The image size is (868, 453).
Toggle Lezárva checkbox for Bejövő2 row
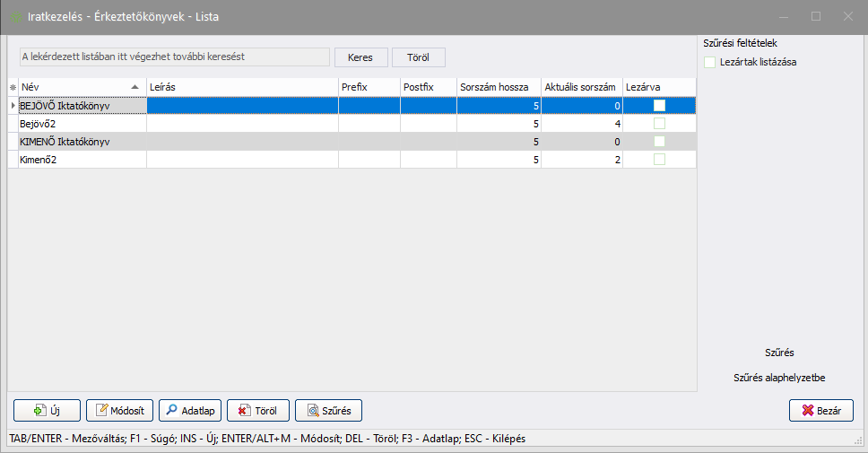coord(659,124)
